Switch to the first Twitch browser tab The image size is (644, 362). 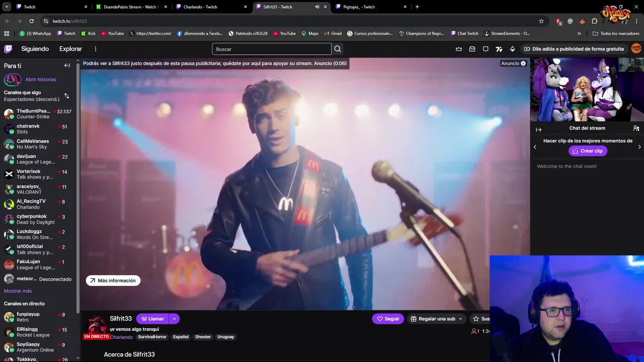(x=51, y=7)
